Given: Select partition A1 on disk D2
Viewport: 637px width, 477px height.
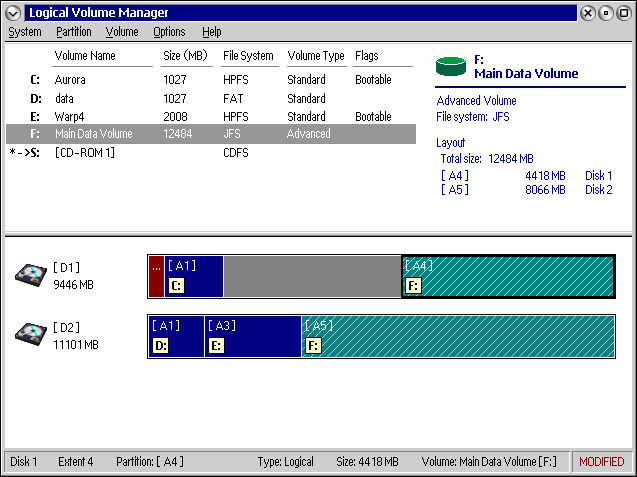Looking at the screenshot, I should coord(176,336).
